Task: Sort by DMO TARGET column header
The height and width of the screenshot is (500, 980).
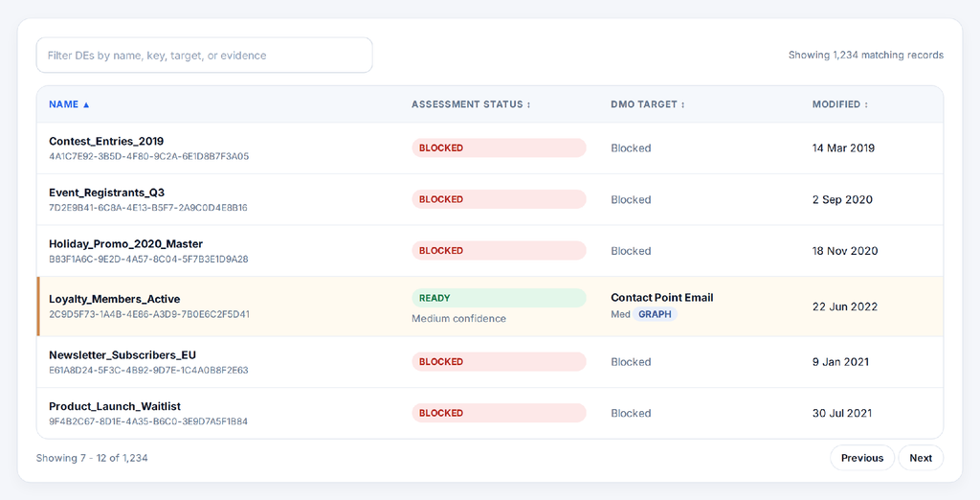Action: click(x=648, y=104)
